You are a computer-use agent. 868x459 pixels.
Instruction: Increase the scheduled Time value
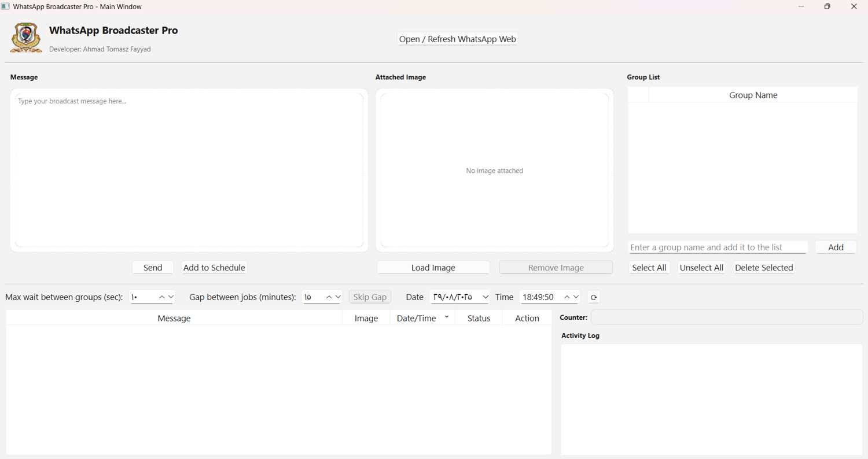[567, 297]
